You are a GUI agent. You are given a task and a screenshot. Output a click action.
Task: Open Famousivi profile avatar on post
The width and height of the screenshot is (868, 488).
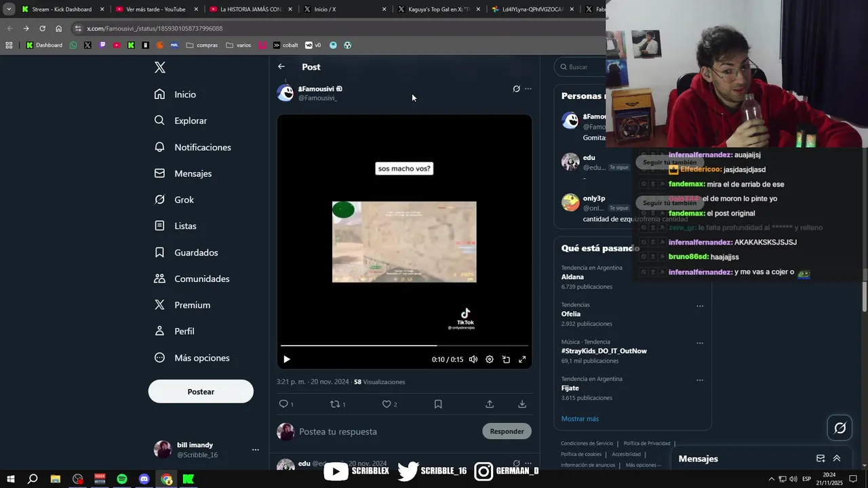pos(285,93)
